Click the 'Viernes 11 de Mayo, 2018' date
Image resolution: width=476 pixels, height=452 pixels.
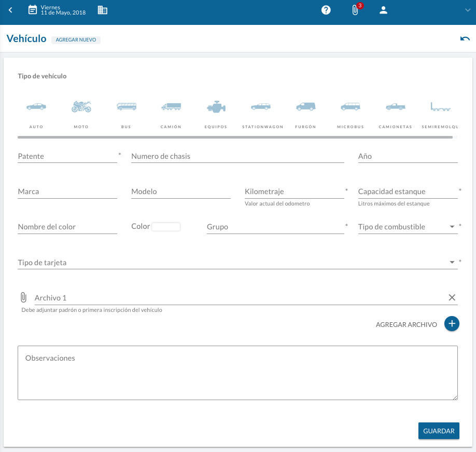tap(63, 10)
